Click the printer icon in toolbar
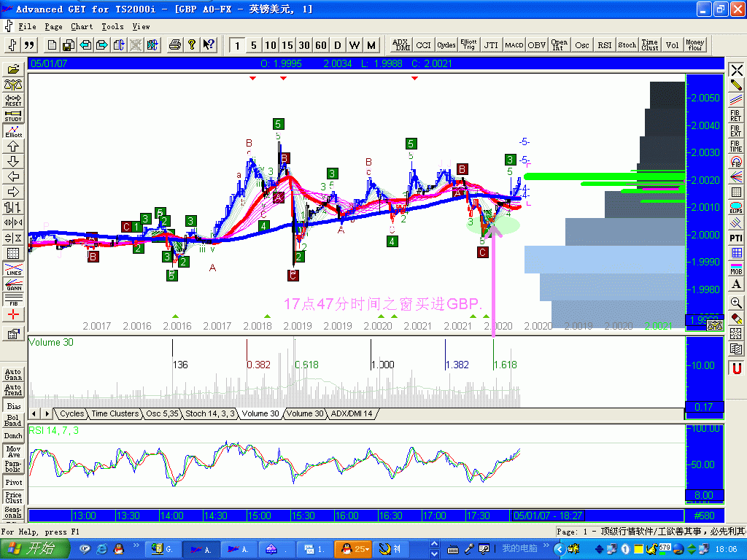747x560 pixels. (x=175, y=45)
